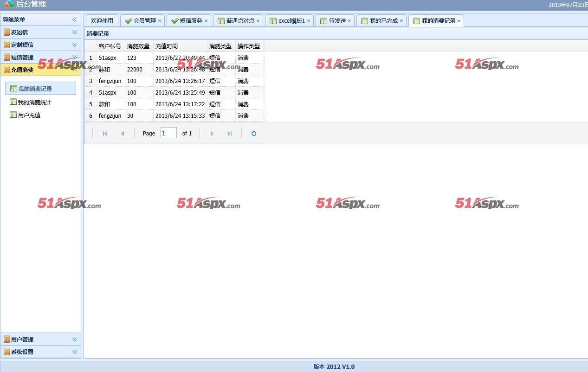
Task: Collapse the 导航菜单 panel with double-arrow icon
Action: coord(74,19)
